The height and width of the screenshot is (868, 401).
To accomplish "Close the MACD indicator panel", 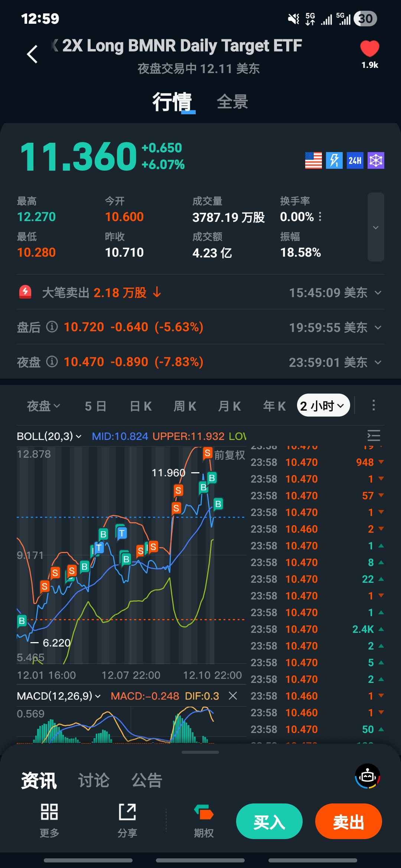I will point(233,696).
